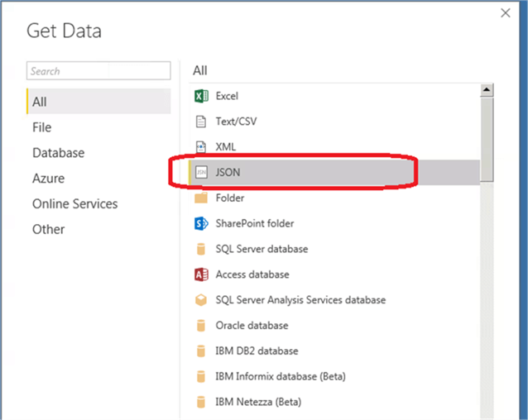Click the Analysis Services cube icon
This screenshot has height=420, width=528.
point(201,300)
